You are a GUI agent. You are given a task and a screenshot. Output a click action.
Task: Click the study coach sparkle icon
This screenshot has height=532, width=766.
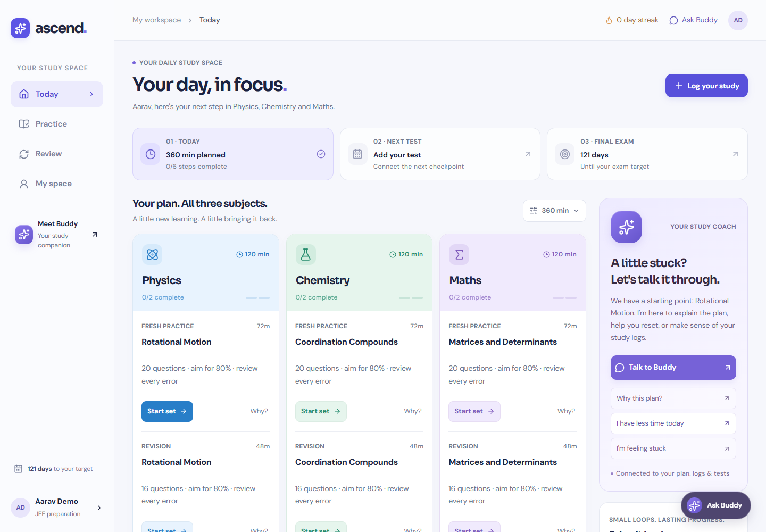(626, 227)
